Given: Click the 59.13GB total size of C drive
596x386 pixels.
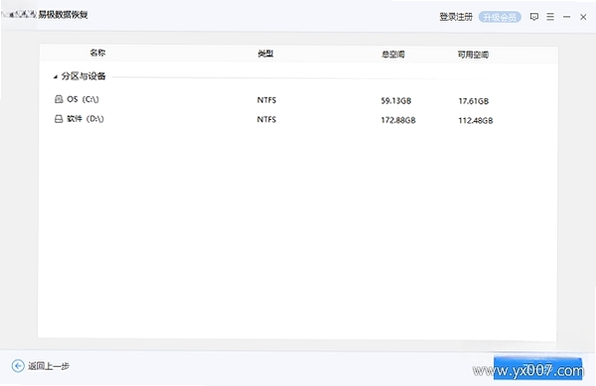Looking at the screenshot, I should tap(396, 101).
